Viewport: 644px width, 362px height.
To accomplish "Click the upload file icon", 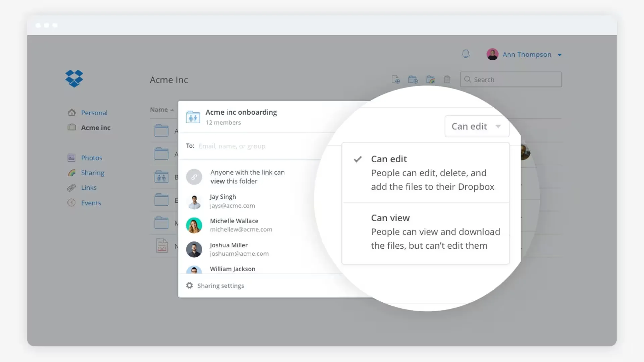I will [x=396, y=80].
